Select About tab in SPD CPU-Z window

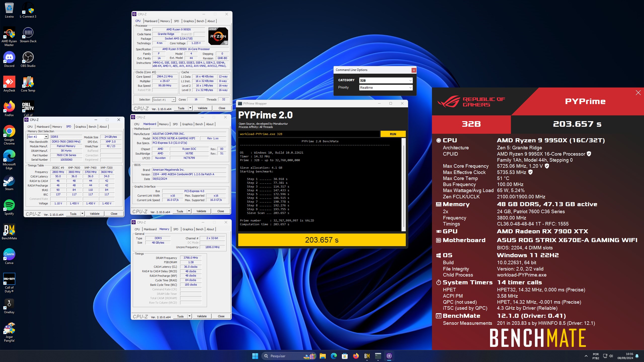tap(103, 127)
